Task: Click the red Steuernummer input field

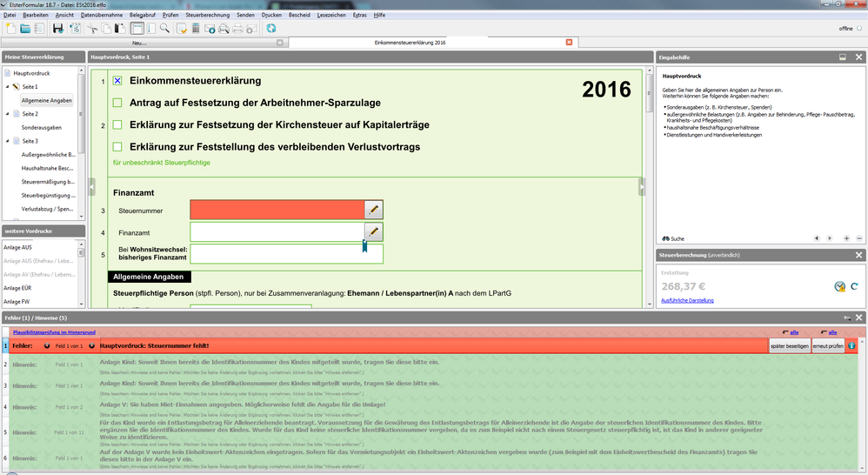Action: point(277,210)
